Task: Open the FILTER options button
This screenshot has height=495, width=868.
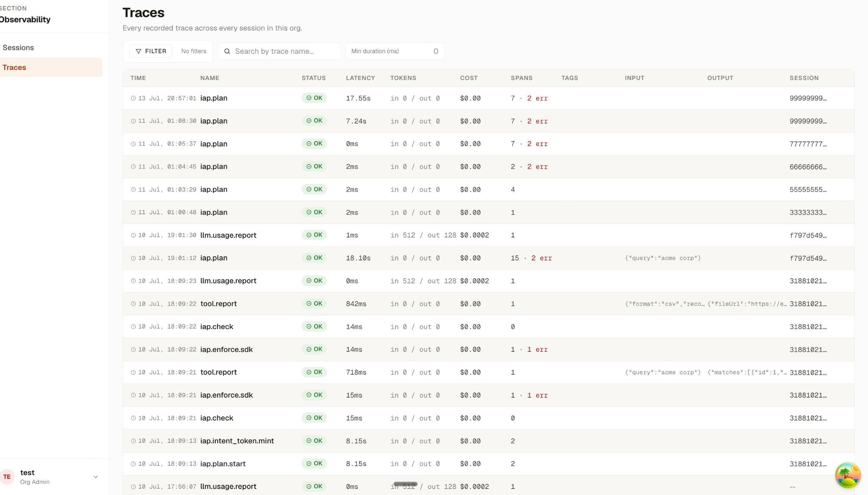Action: [x=151, y=51]
